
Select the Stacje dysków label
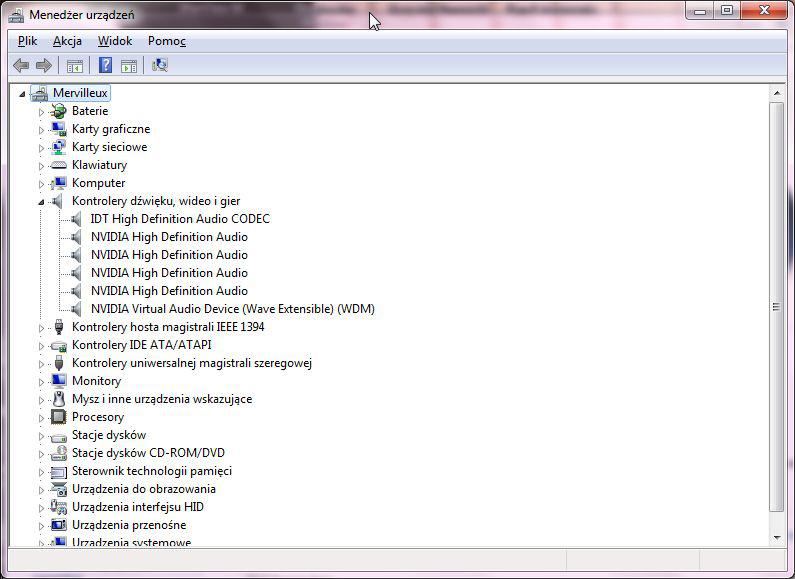[x=109, y=435]
